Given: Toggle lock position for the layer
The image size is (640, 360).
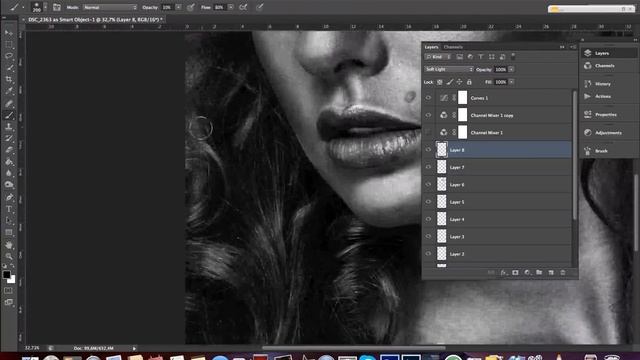Looking at the screenshot, I should pos(460,82).
